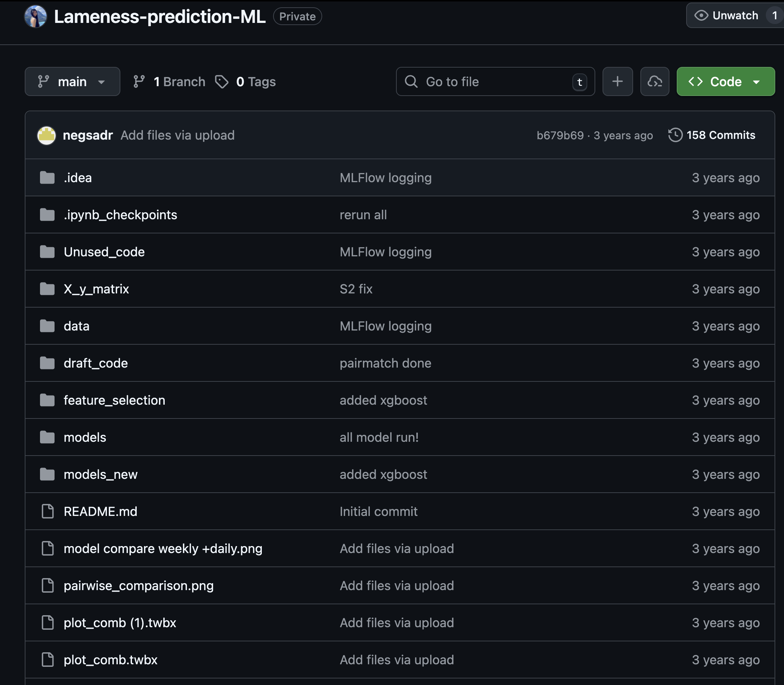The image size is (784, 685).
Task: Click the repository owner avatar
Action: coord(36,16)
